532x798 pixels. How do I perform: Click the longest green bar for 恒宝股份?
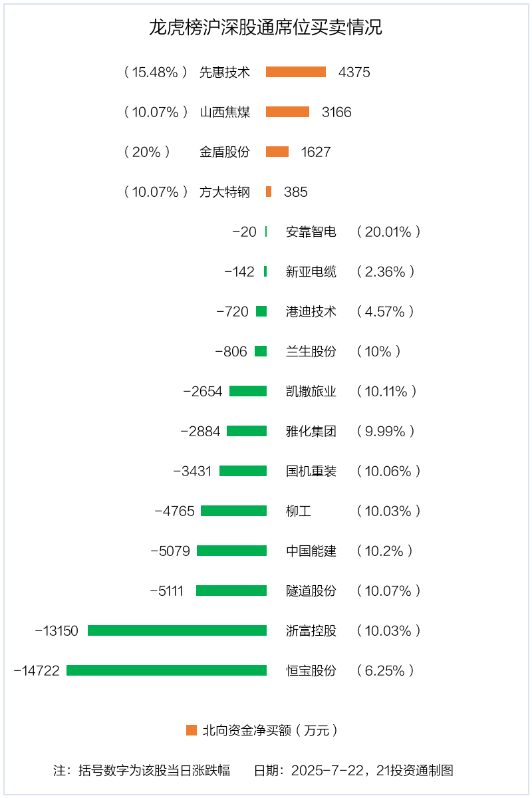tap(166, 670)
